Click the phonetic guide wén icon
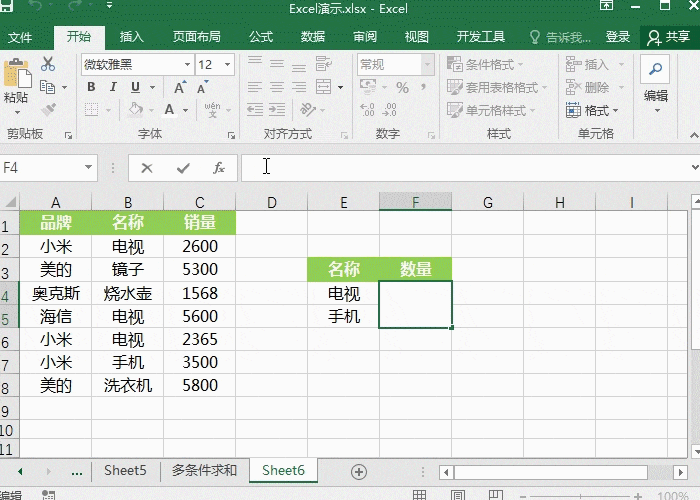This screenshot has height=500, width=700. (x=212, y=109)
